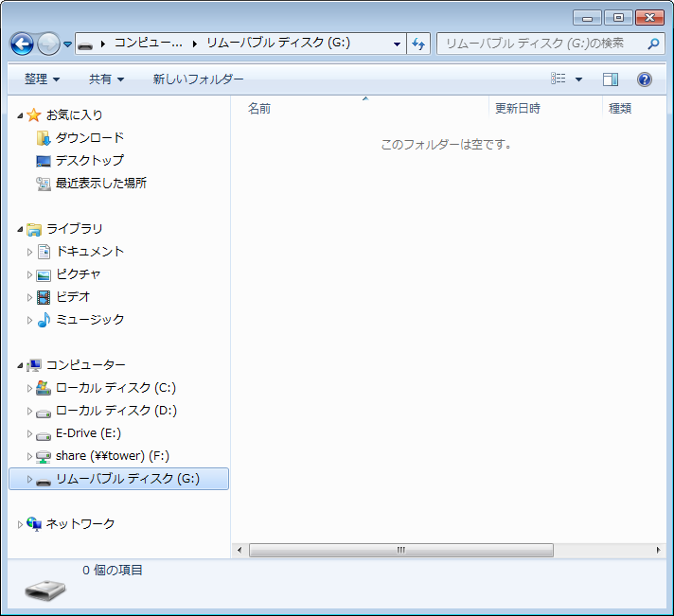Image resolution: width=674 pixels, height=616 pixels.
Task: Open ミュージック library
Action: click(90, 320)
